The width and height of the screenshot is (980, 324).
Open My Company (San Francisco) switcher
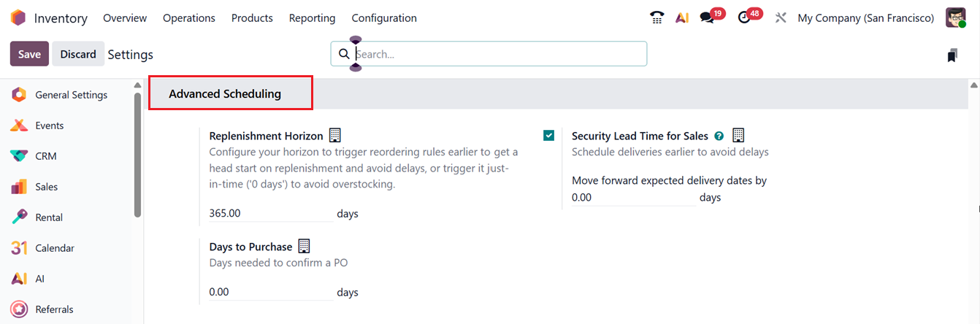865,18
